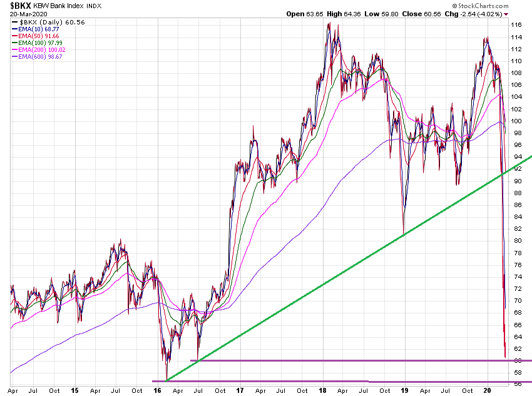Click the 20-Mar-2020 date label
This screenshot has width=532, height=396.
click(29, 14)
